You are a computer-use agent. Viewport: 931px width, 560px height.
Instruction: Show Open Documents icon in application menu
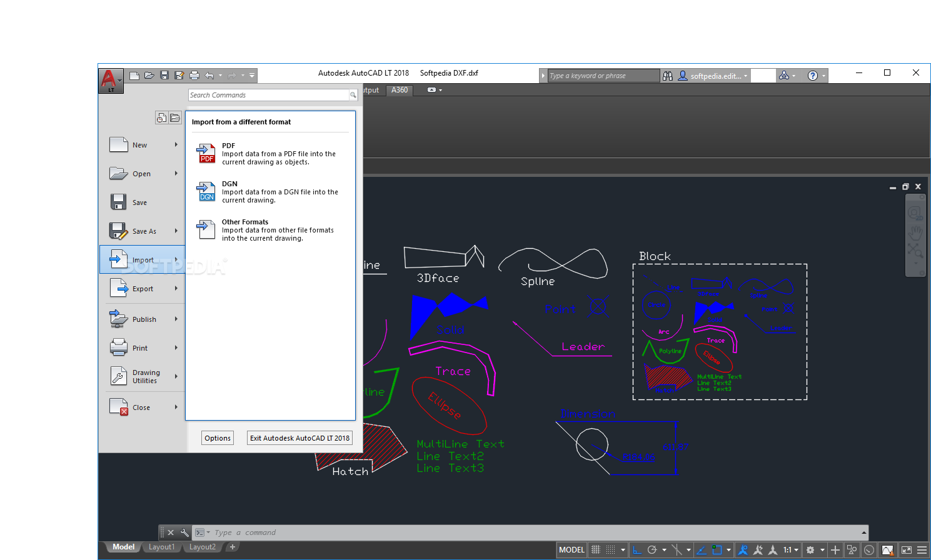tap(175, 117)
